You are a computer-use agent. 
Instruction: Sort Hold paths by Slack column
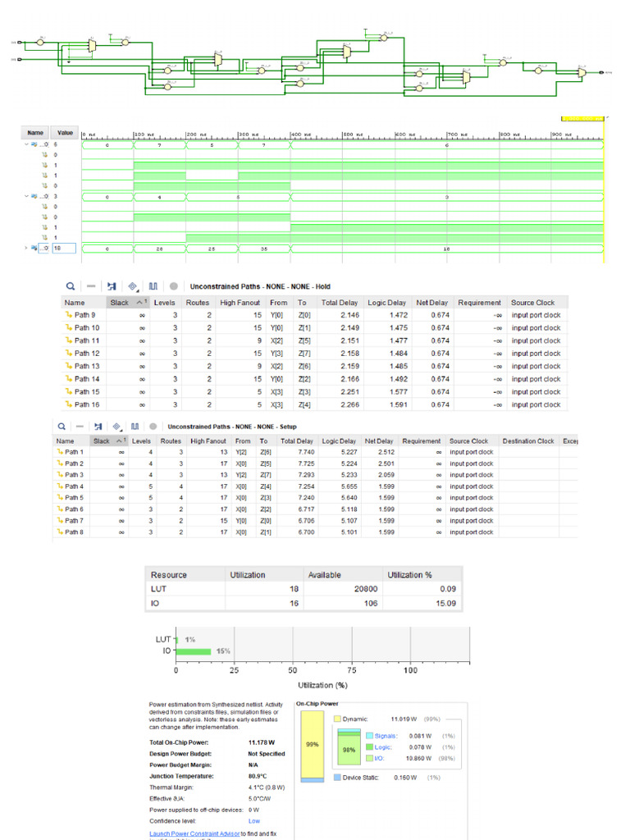pos(122,303)
